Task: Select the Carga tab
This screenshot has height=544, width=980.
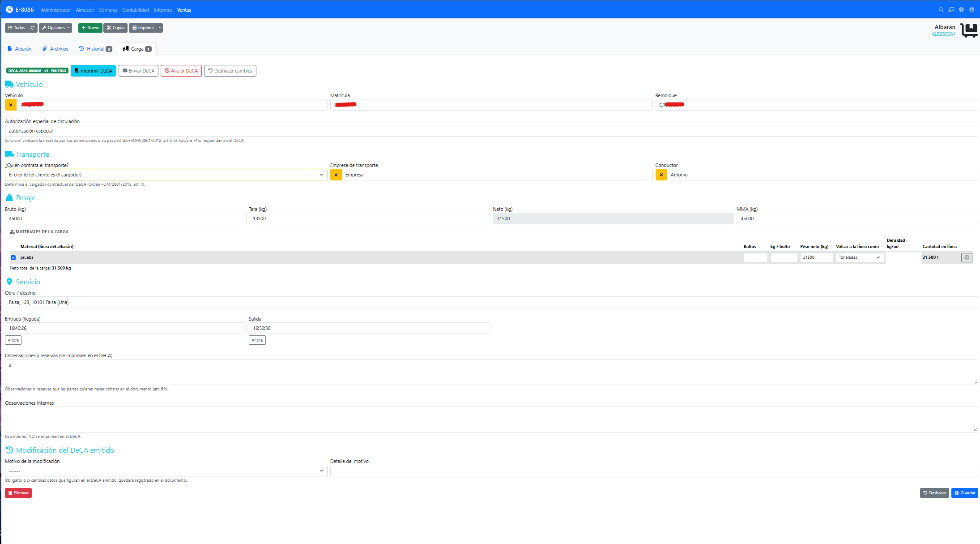Action: 137,49
